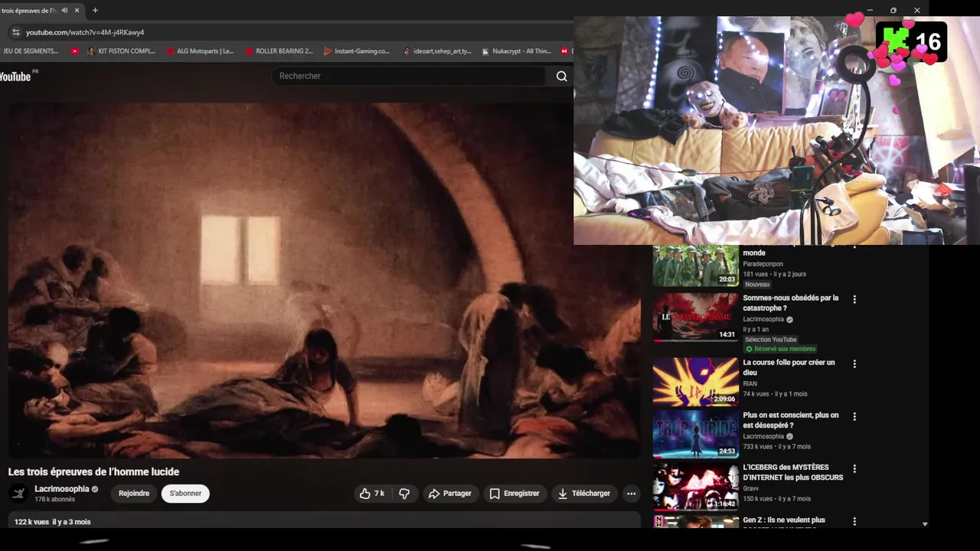Open the ideoart,sehep_art bookmark
The image size is (980, 551).
pyautogui.click(x=436, y=51)
